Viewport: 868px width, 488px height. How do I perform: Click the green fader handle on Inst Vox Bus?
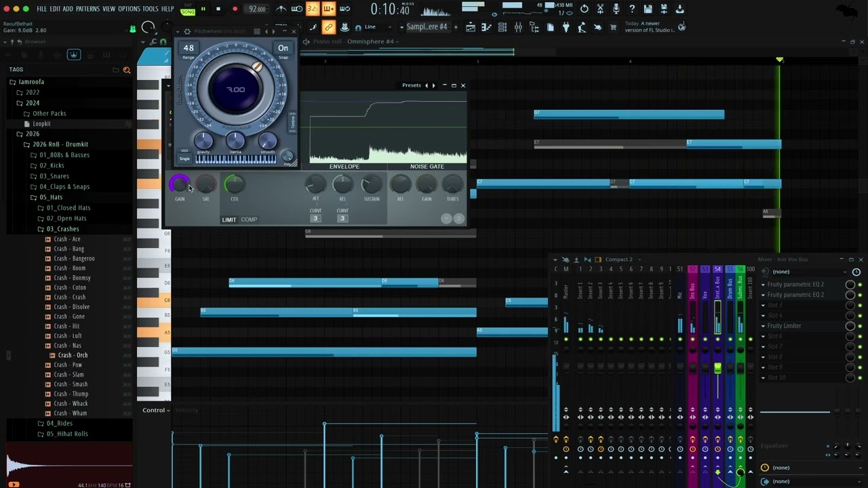pyautogui.click(x=717, y=368)
